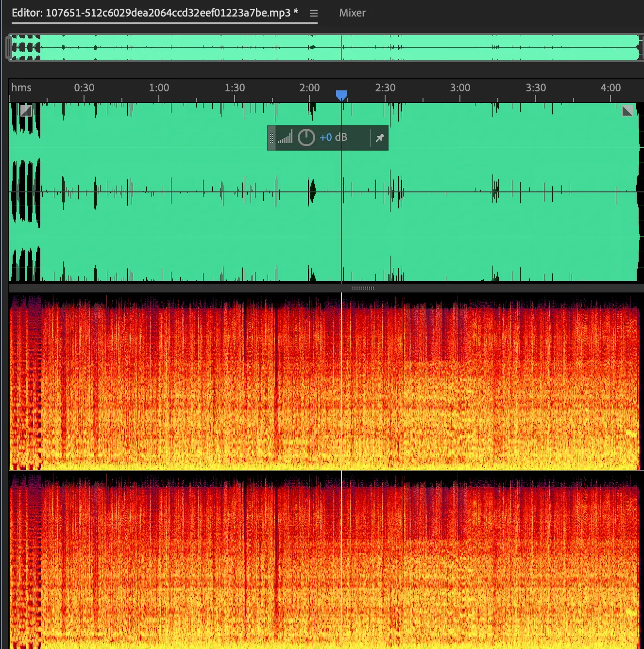This screenshot has height=649, width=644.
Task: Click the Fade In handle on the waveform
Action: 26,111
